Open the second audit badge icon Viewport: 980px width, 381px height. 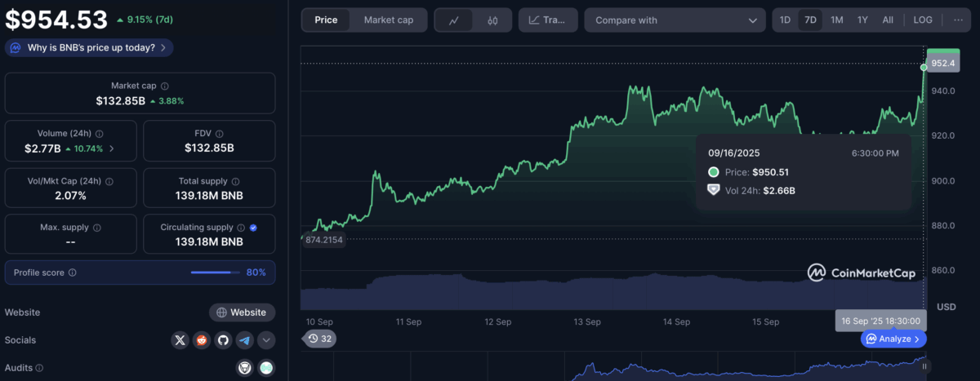click(266, 369)
